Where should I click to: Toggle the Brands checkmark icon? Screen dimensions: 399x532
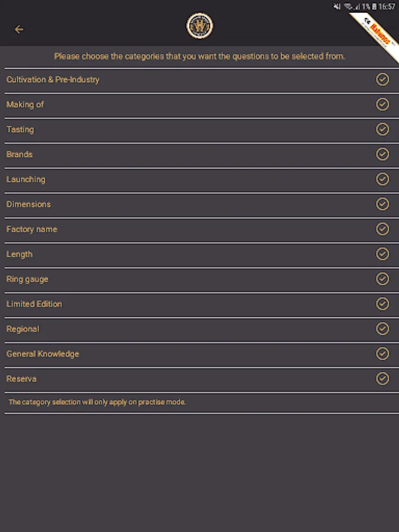[x=382, y=154]
